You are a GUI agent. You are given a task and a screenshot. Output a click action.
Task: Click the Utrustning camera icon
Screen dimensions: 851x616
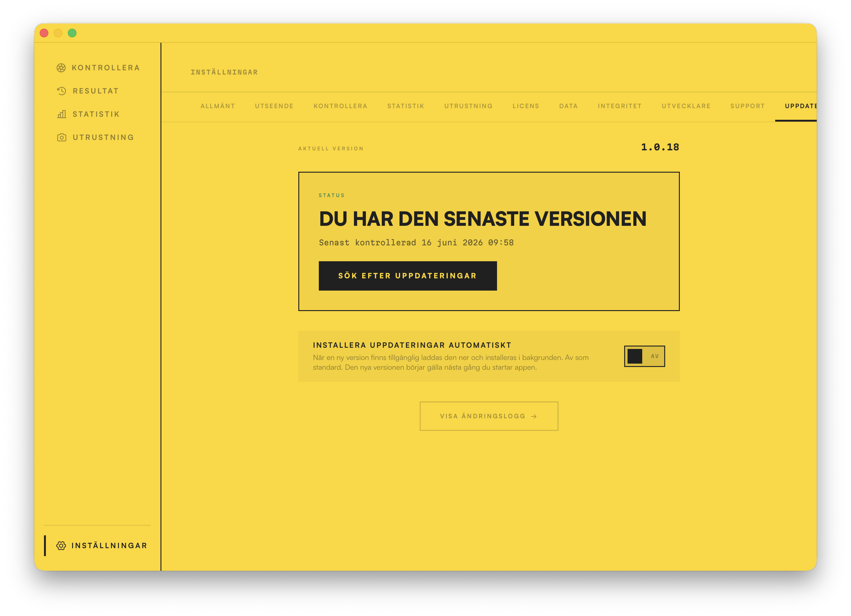pyautogui.click(x=61, y=137)
